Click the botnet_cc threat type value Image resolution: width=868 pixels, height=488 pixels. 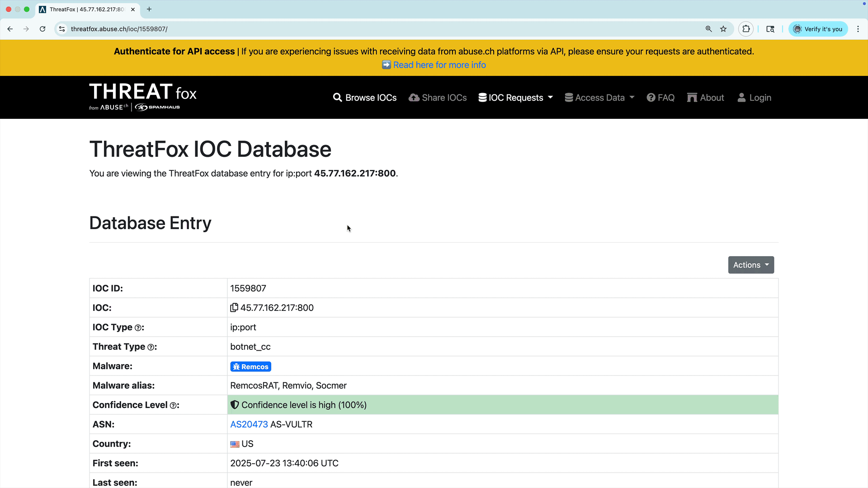pyautogui.click(x=250, y=347)
